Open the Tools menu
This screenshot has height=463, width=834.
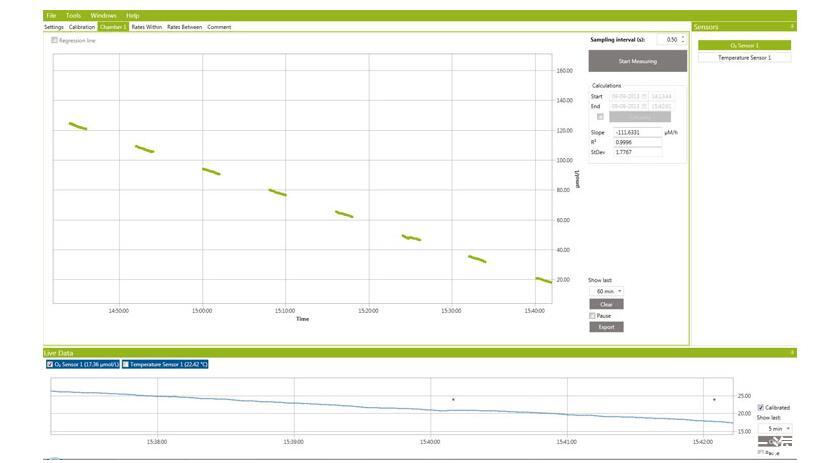pyautogui.click(x=73, y=16)
